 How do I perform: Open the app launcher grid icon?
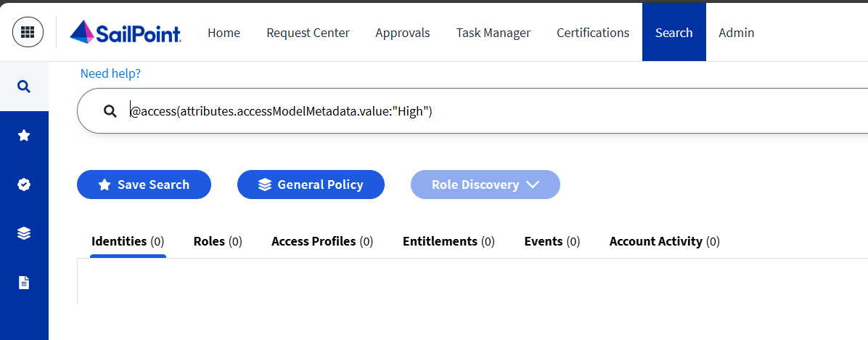coord(28,33)
